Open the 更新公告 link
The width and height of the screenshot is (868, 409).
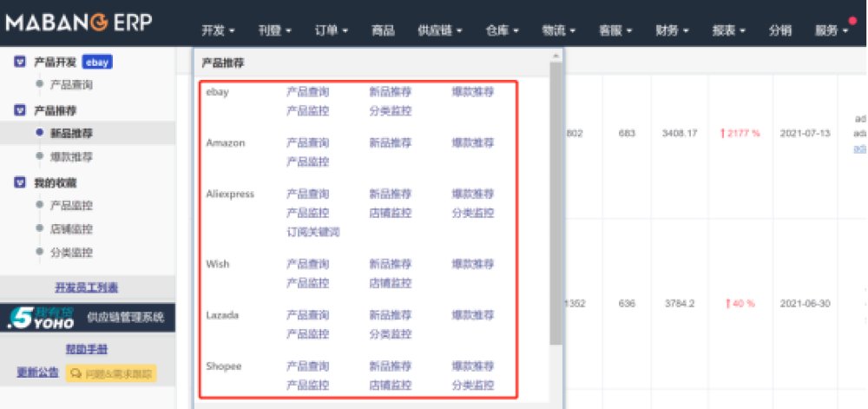pos(37,373)
